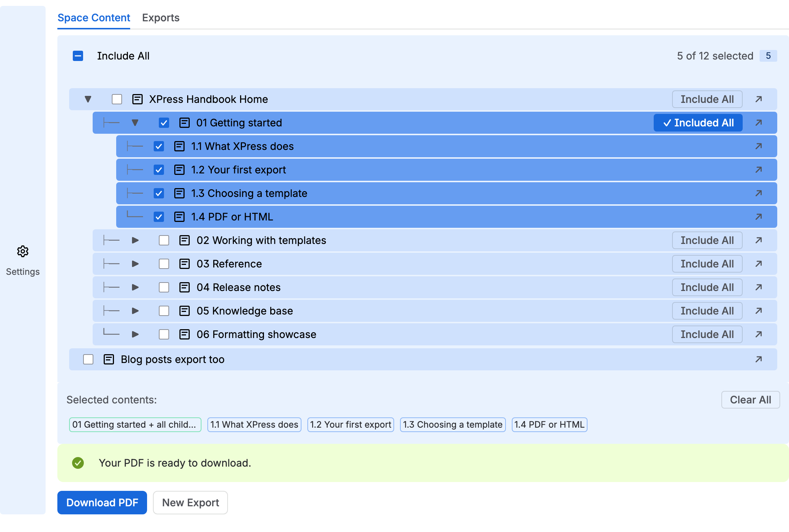
Task: Expand the 06 Formatting showcase section
Action: (x=135, y=334)
